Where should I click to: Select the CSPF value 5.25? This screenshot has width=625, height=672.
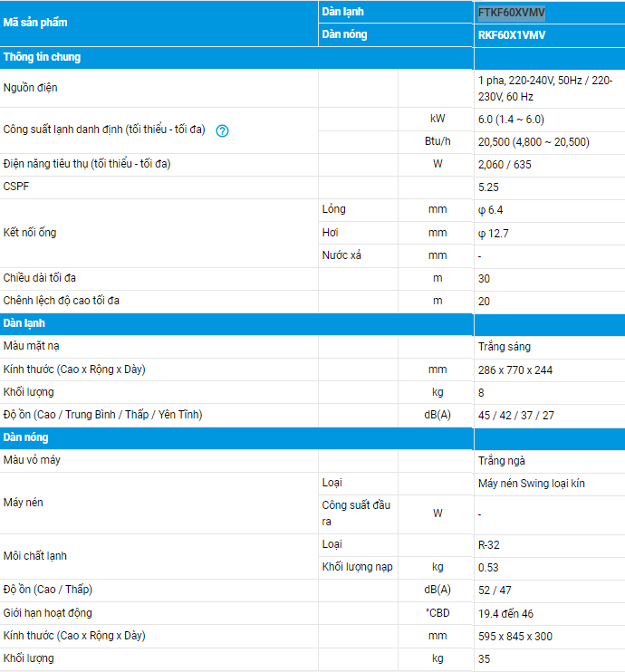tap(488, 187)
